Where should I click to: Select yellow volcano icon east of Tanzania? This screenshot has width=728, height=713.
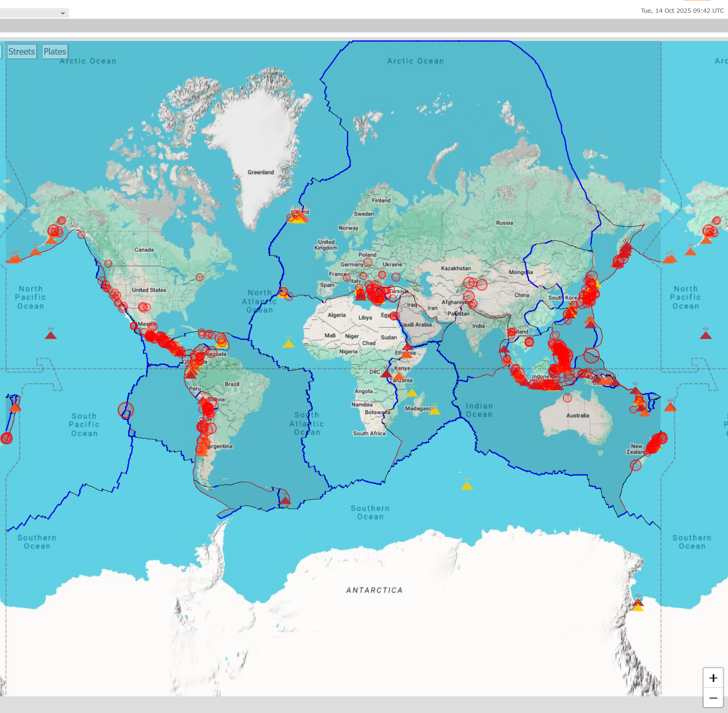[x=412, y=392]
